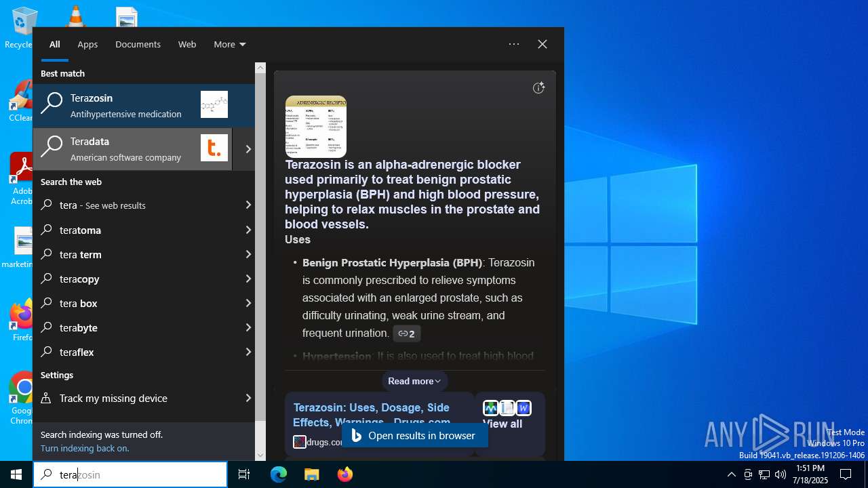Open the Windows Start menu
This screenshot has height=488, width=868.
(x=16, y=474)
